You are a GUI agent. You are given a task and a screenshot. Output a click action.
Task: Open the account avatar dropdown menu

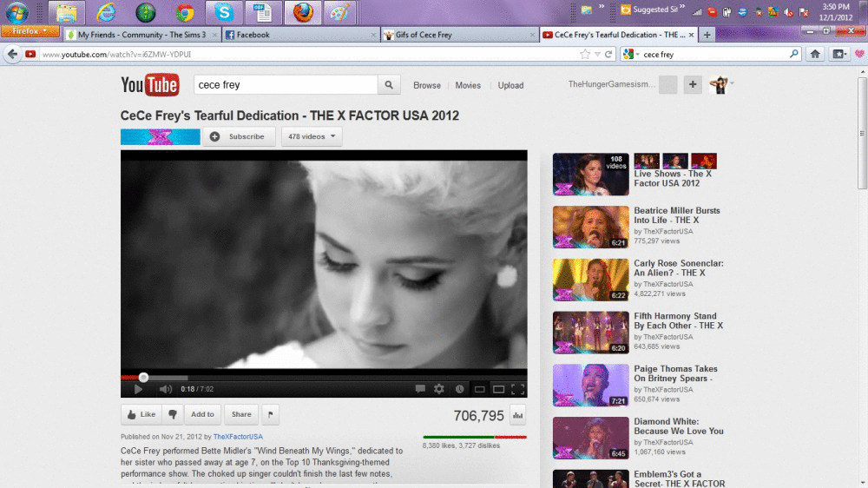(x=720, y=84)
